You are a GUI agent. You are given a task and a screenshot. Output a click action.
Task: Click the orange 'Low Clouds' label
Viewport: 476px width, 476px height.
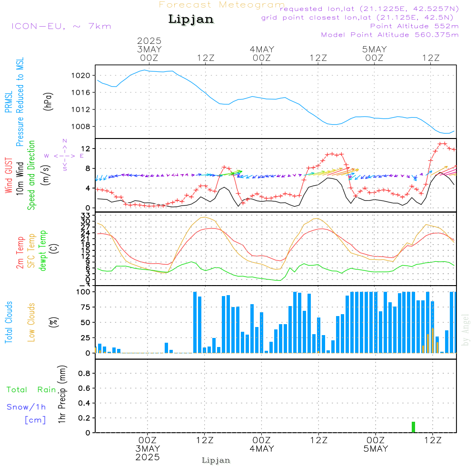31,322
